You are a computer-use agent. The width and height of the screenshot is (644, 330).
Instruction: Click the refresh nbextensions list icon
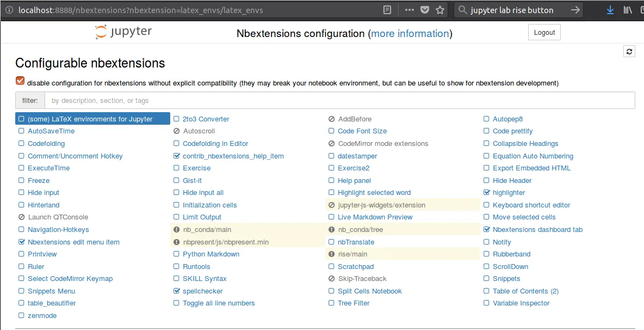point(629,51)
